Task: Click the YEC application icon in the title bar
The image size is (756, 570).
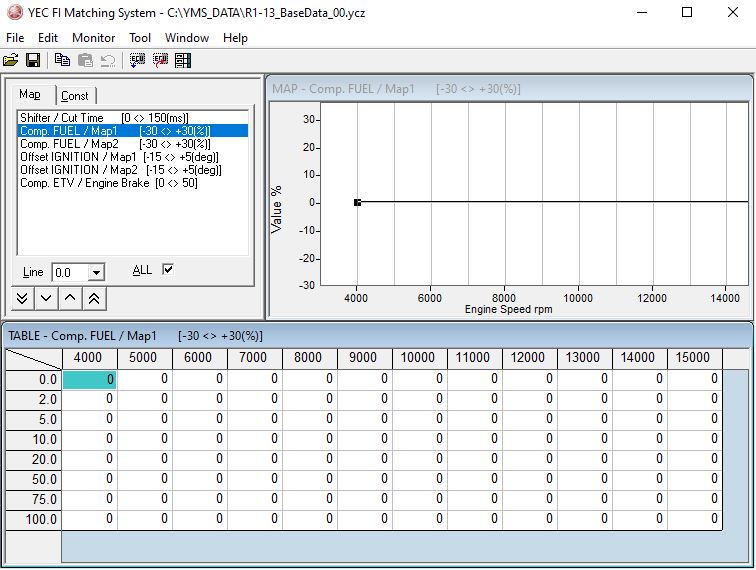Action: [14, 13]
